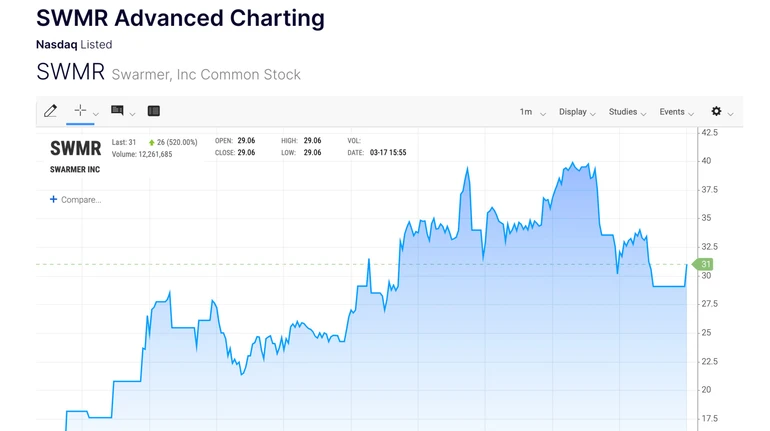Image resolution: width=770 pixels, height=431 pixels.
Task: Open the Display menu
Action: coord(577,112)
